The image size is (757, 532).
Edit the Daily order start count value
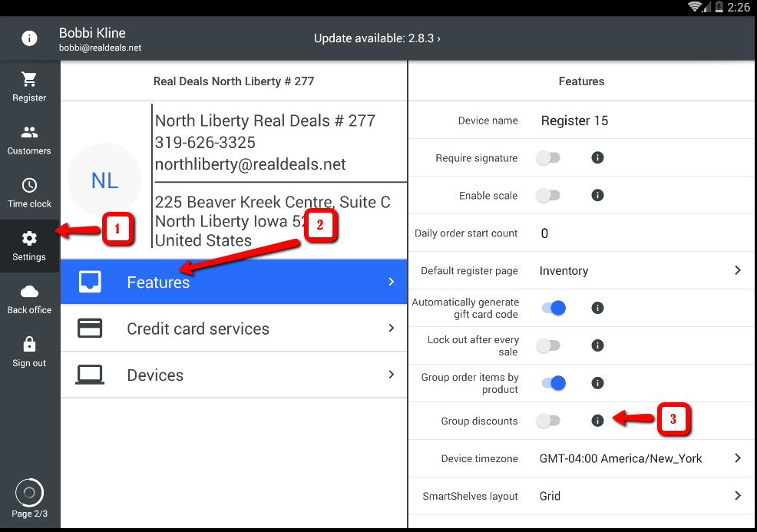[544, 233]
